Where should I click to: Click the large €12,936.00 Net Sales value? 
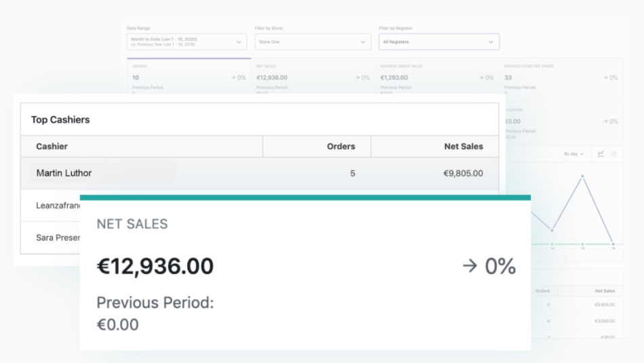coord(155,266)
